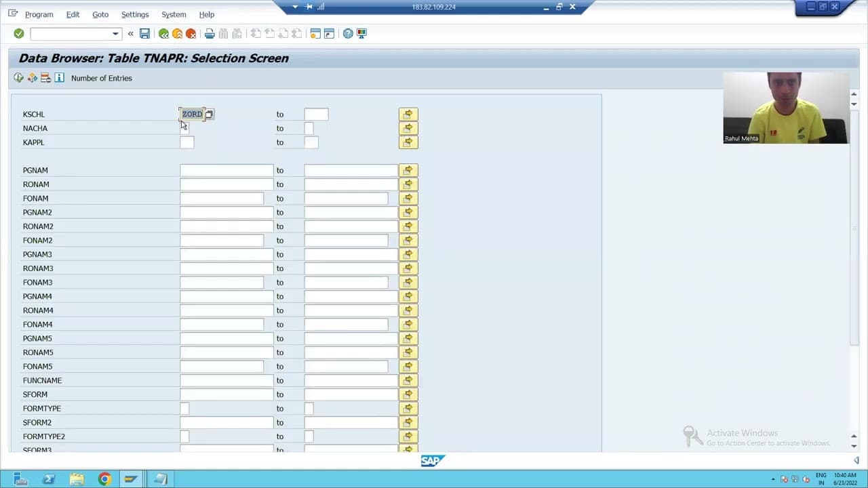Viewport: 868px width, 488px height.
Task: Click the PGNAM lower limit input field
Action: pyautogui.click(x=226, y=170)
